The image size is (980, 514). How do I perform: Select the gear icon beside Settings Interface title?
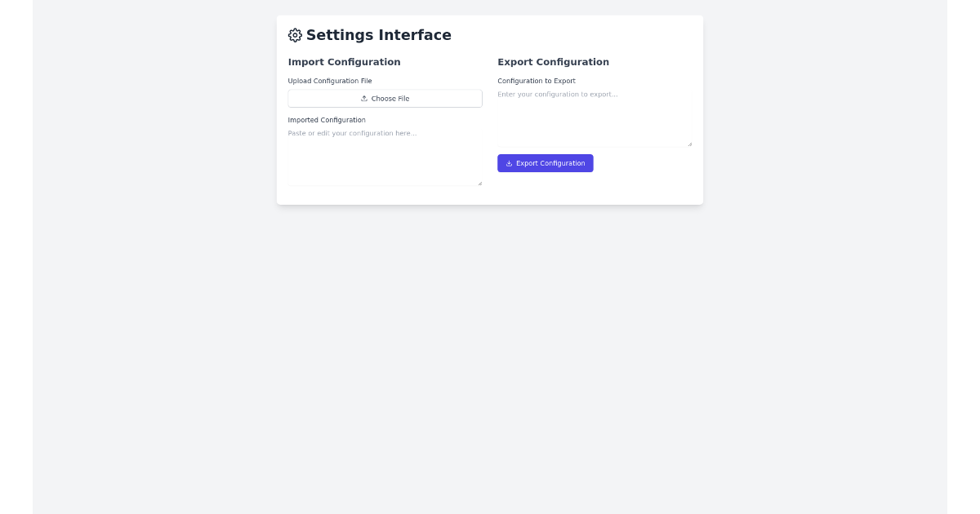(295, 35)
